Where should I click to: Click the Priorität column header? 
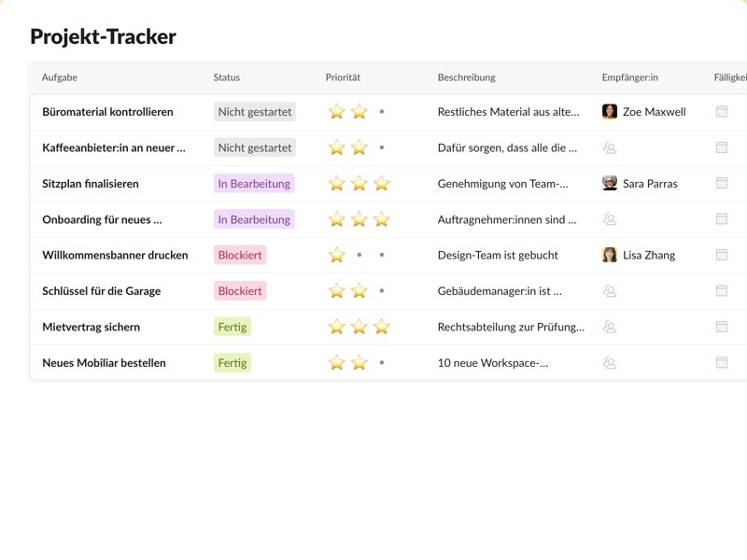pos(343,77)
